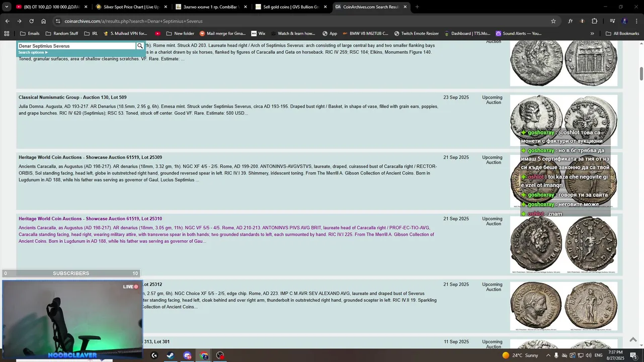Go to the browser home page

pyautogui.click(x=43, y=21)
